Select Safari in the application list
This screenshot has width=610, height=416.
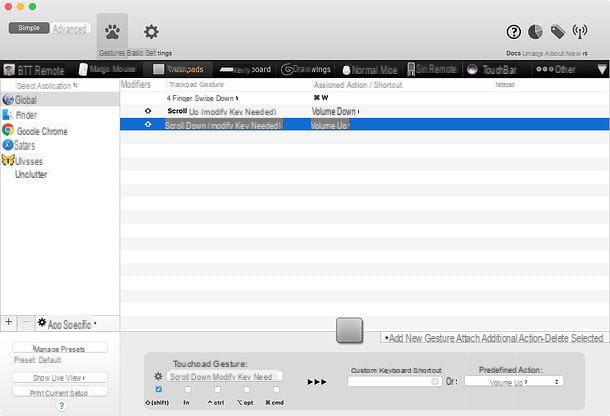coord(60,146)
